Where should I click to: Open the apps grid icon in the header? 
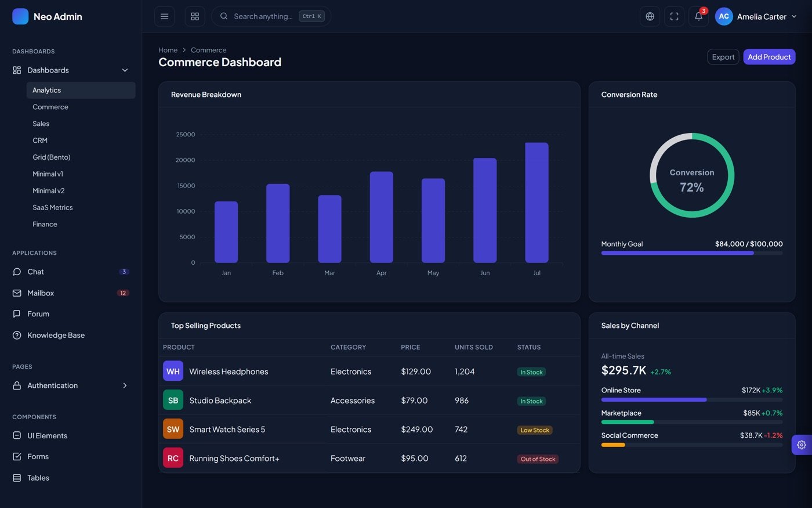195,16
